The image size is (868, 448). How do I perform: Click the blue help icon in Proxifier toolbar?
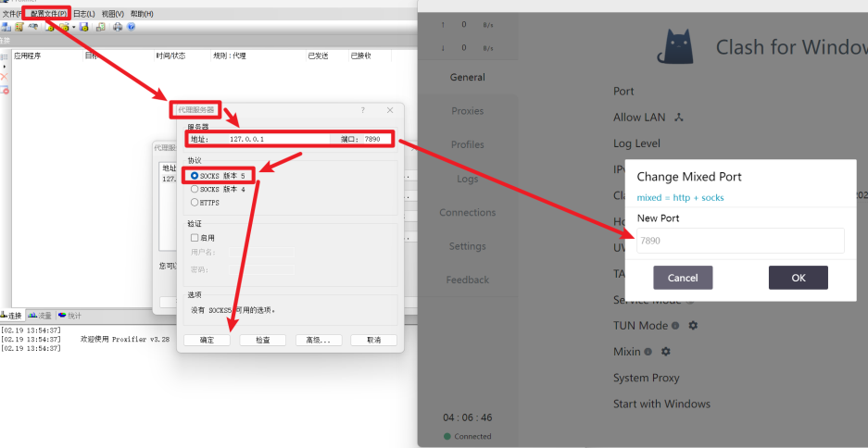[x=131, y=27]
